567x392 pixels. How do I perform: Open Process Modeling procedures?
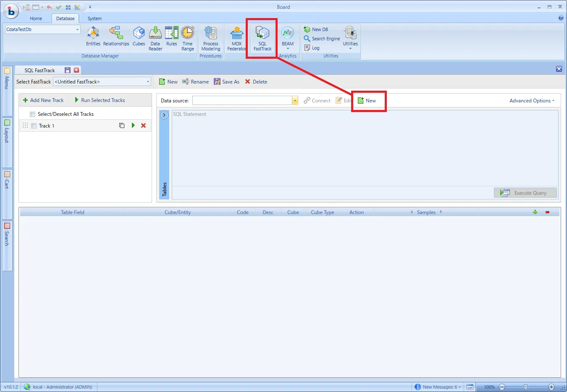click(210, 39)
